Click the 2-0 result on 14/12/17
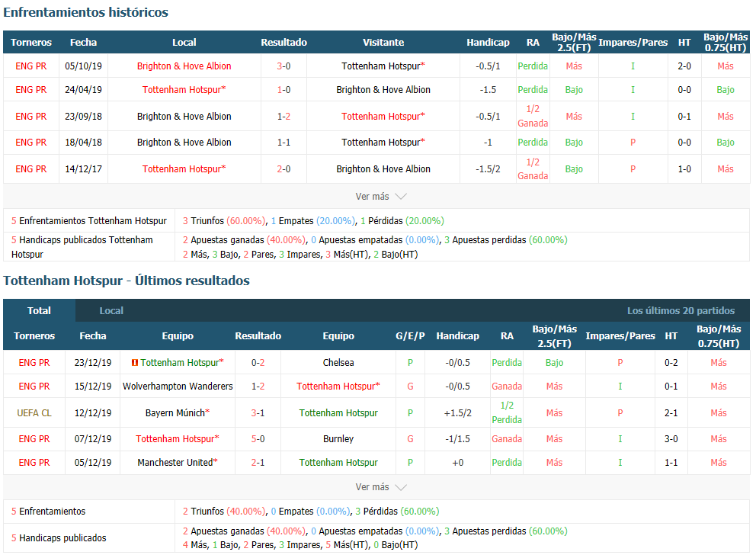This screenshot has width=756, height=555. pos(284,168)
